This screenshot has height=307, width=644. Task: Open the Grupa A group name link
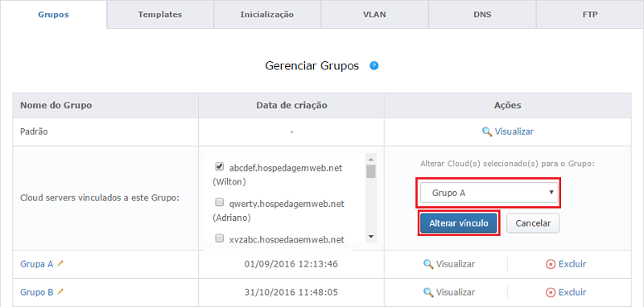click(36, 263)
